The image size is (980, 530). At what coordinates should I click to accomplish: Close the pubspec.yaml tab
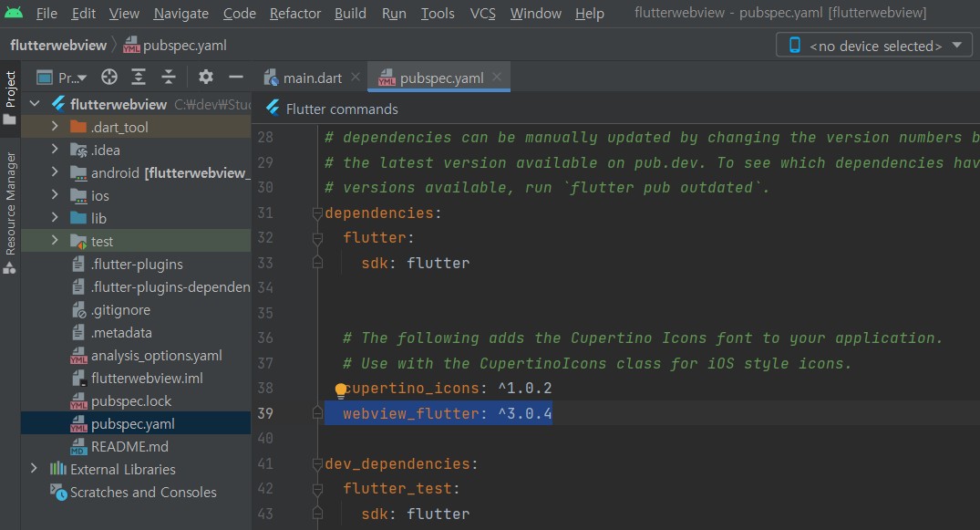[x=497, y=77]
